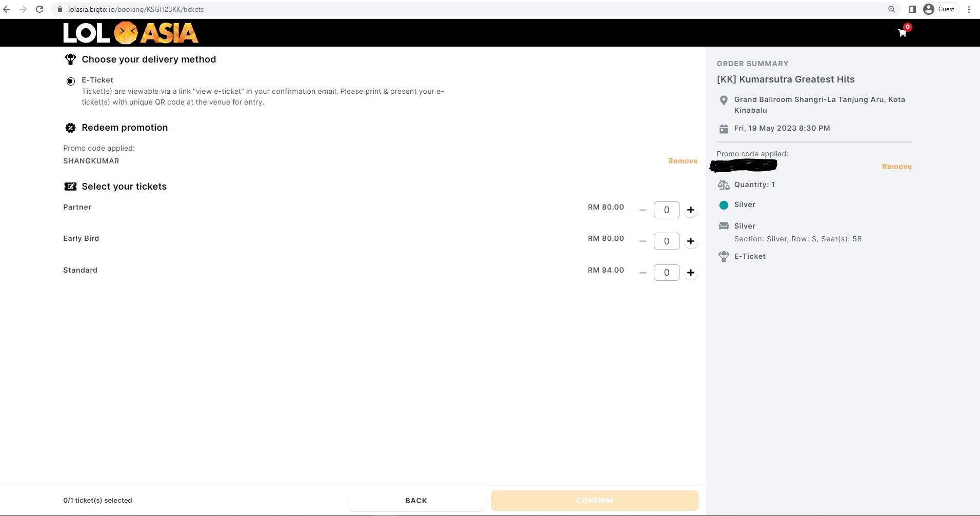Click the Grand Ballroom Shangri-La venue text
This screenshot has width=980, height=516.
(819, 105)
